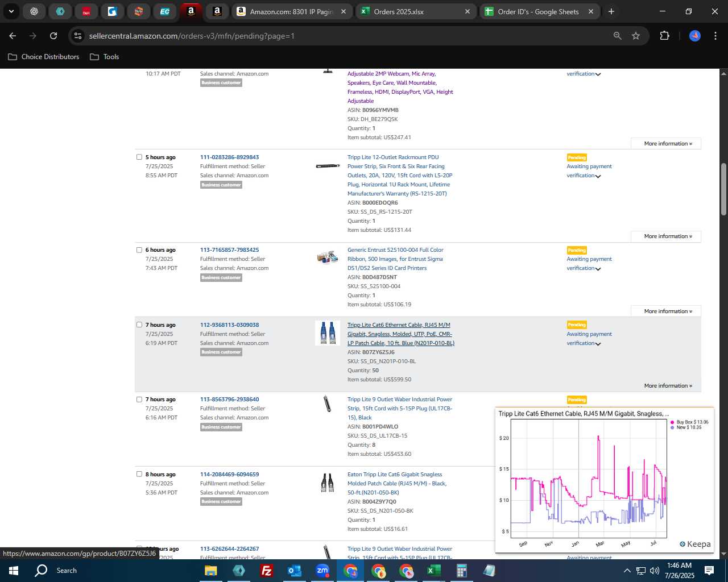The width and height of the screenshot is (728, 582).
Task: Click the address bar URL
Action: (192, 36)
